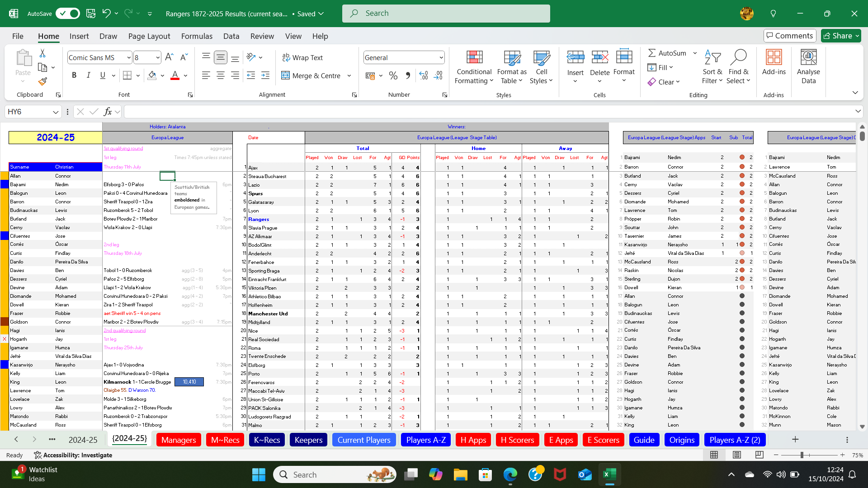Viewport: 868px width, 488px height.
Task: Apply bold formatting with B button
Action: pyautogui.click(x=74, y=75)
